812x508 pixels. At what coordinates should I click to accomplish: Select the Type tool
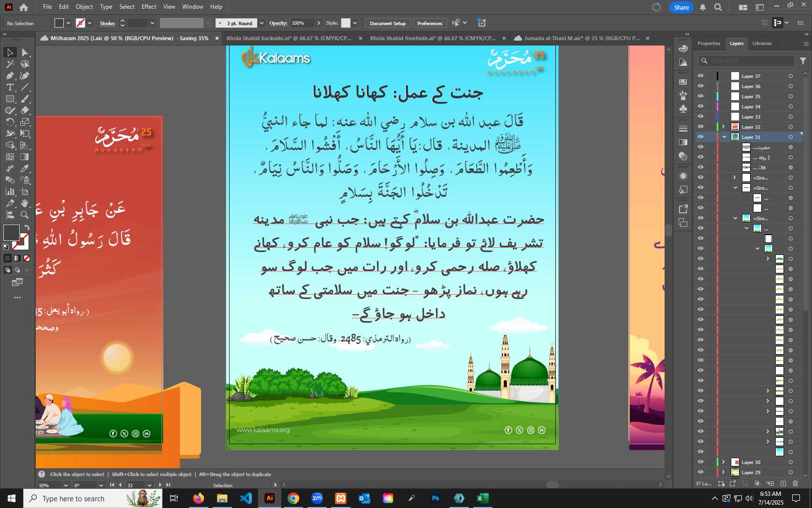tap(10, 87)
